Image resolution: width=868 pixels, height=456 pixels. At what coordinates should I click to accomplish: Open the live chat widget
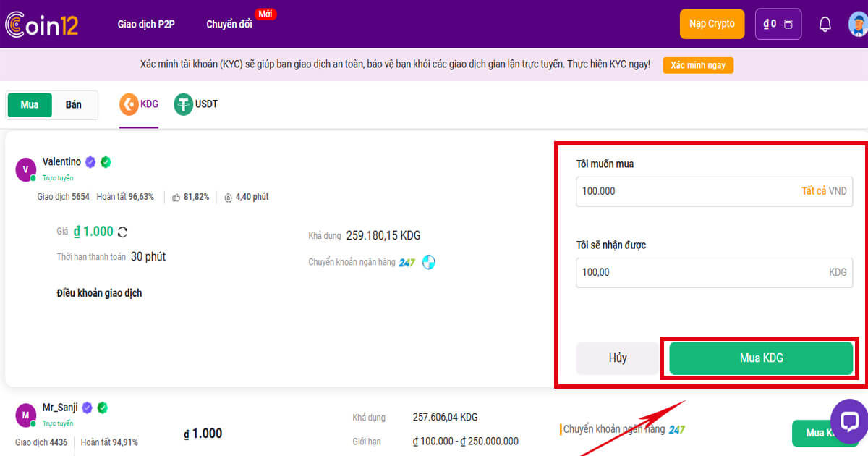click(x=849, y=421)
